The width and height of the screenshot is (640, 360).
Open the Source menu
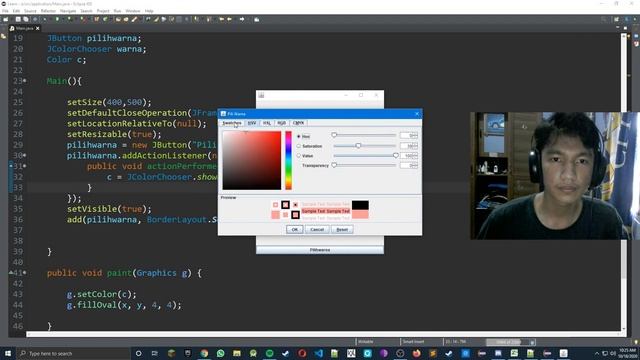pos(30,11)
